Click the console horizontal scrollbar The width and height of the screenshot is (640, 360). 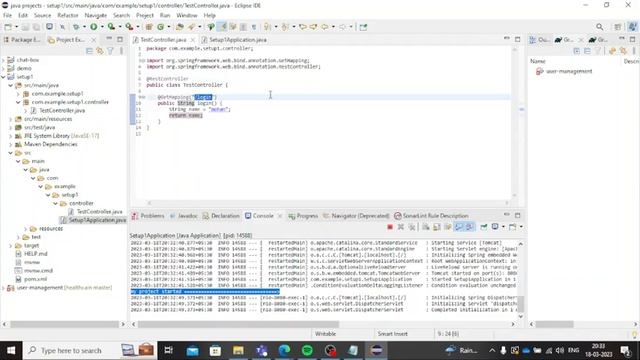238,324
